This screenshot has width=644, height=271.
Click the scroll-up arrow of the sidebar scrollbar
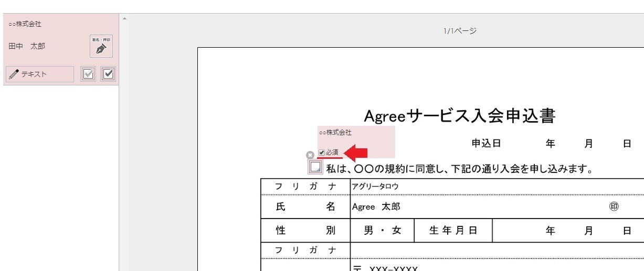coord(124,19)
